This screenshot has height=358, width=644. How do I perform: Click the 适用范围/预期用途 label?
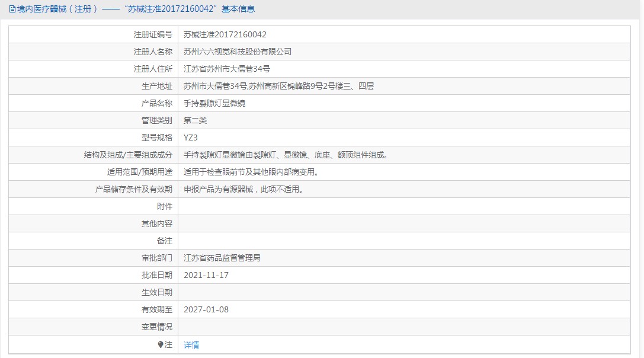[x=140, y=172]
